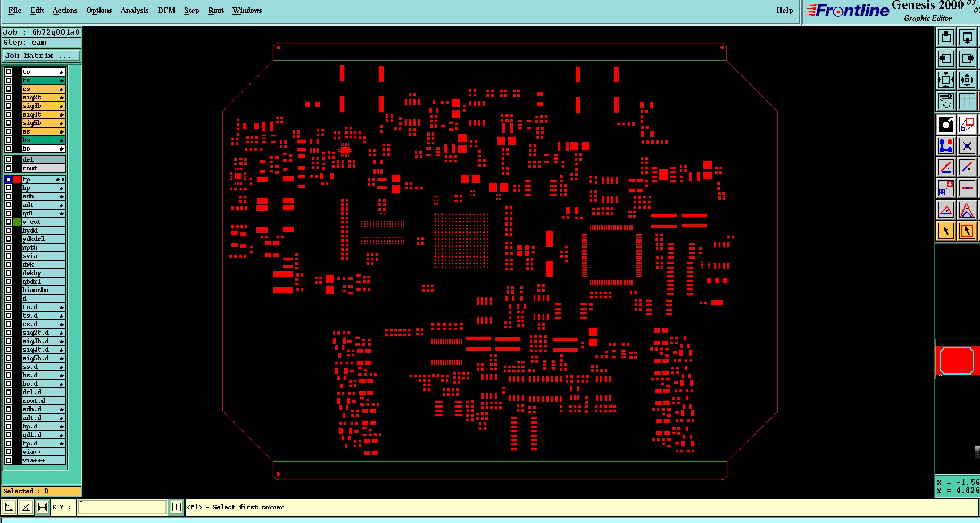Open the Edit menu

(x=37, y=10)
